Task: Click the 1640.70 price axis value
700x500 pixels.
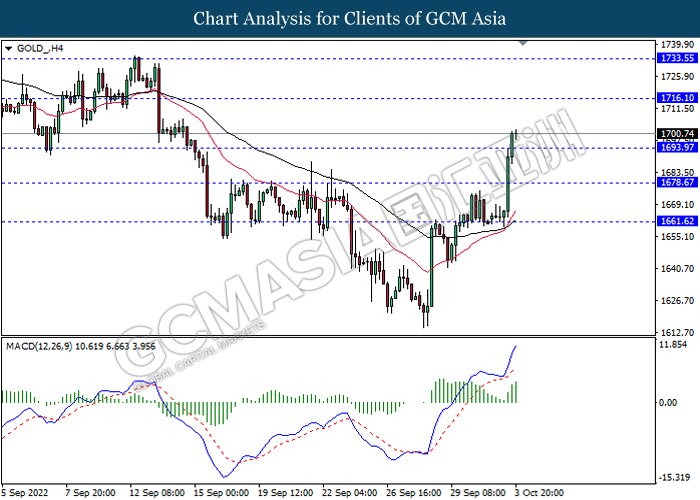Action: coord(677,268)
